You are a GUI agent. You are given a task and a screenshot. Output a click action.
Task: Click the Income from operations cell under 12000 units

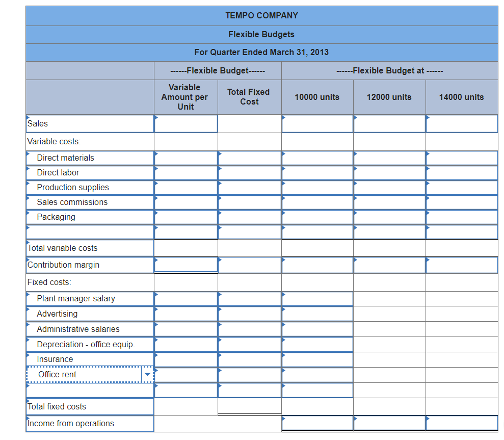point(389,423)
